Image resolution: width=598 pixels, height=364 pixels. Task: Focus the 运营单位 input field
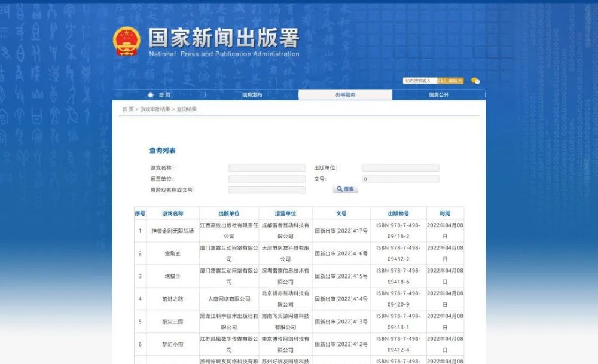click(x=267, y=179)
